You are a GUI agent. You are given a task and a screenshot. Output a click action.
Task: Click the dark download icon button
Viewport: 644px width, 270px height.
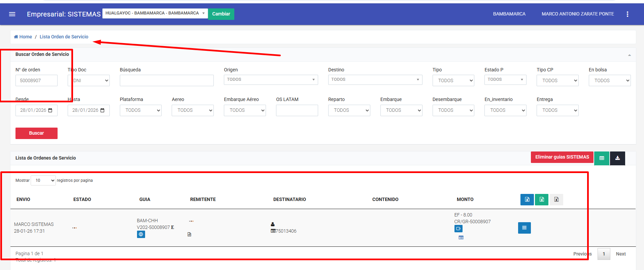(x=617, y=158)
